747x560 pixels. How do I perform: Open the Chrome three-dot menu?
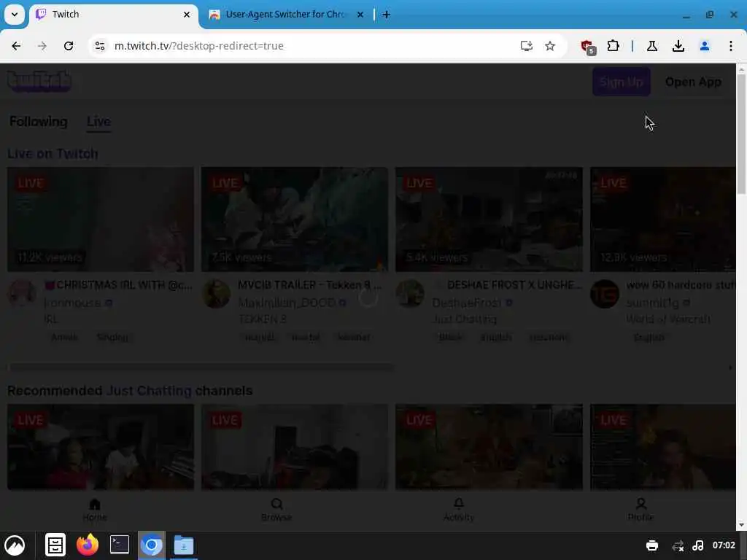coord(731,46)
